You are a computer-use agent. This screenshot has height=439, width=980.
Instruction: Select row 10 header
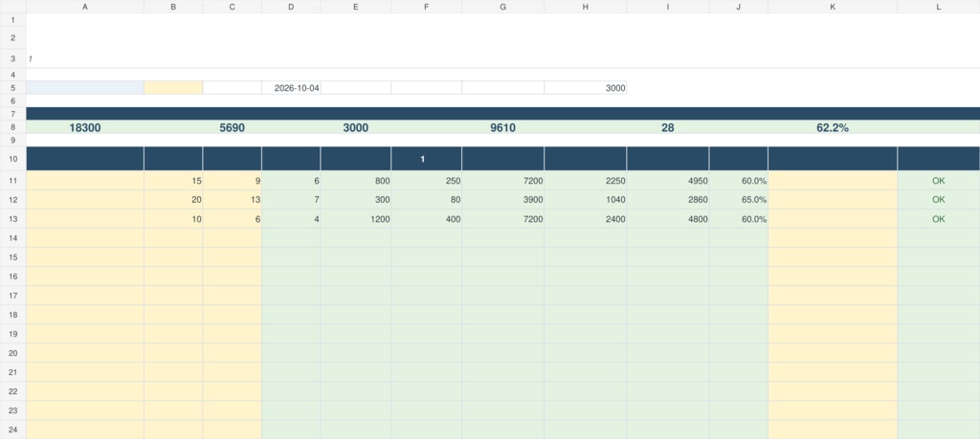(x=13, y=159)
